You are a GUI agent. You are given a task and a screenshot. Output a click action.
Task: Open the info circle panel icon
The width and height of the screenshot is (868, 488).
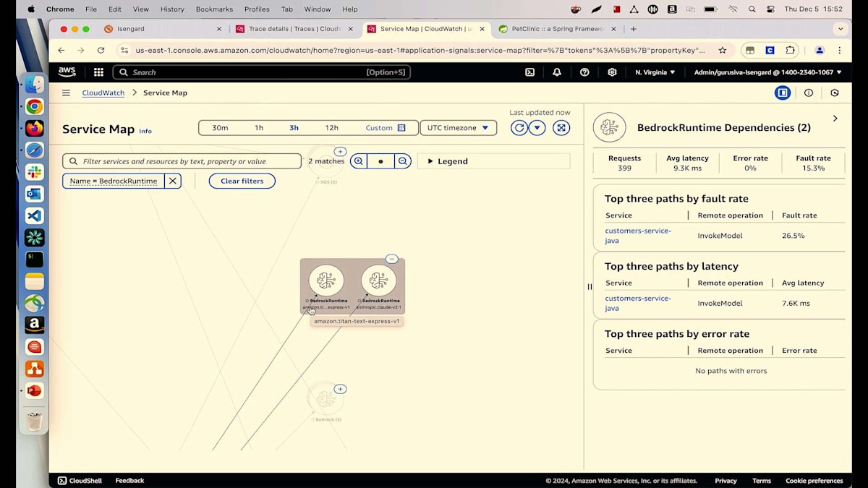(809, 93)
